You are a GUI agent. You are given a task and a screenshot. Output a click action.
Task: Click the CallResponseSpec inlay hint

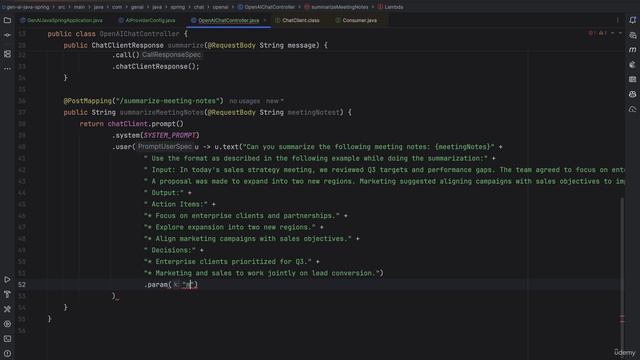pos(171,55)
